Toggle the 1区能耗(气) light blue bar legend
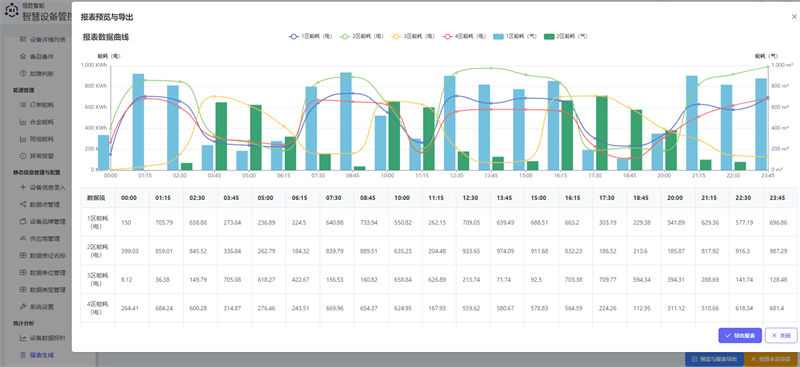Viewport: 800px width, 367px height. [x=515, y=36]
